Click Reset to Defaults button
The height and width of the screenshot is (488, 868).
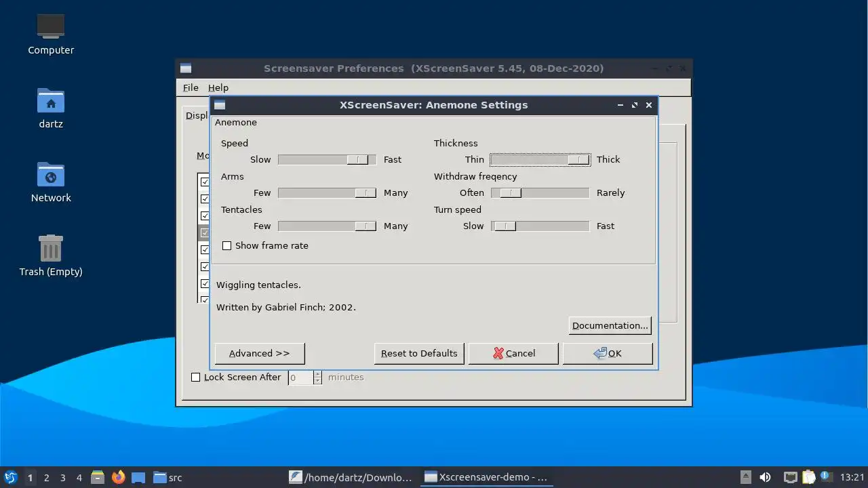pos(419,353)
